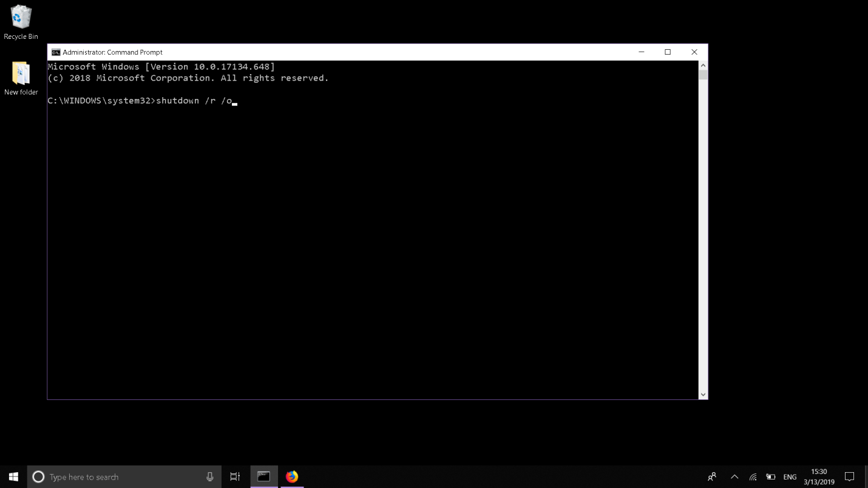Expand hidden icons with the tray chevron
Screen dimensions: 868x488
point(734,477)
